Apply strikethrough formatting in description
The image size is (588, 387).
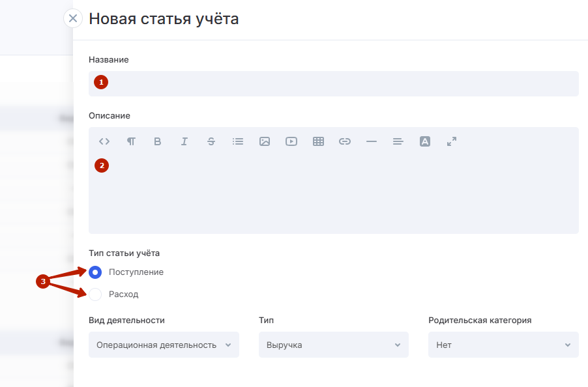click(211, 141)
